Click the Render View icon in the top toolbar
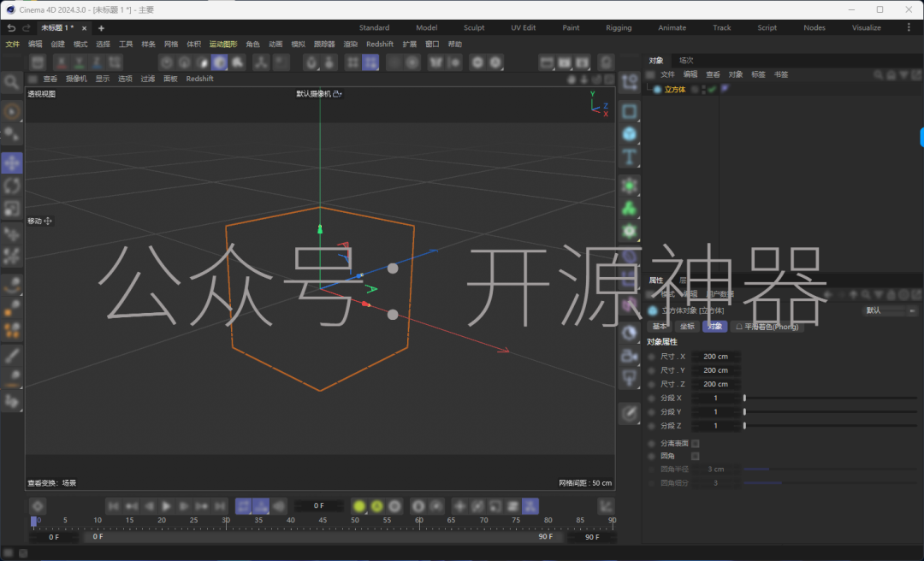924x561 pixels. click(547, 62)
